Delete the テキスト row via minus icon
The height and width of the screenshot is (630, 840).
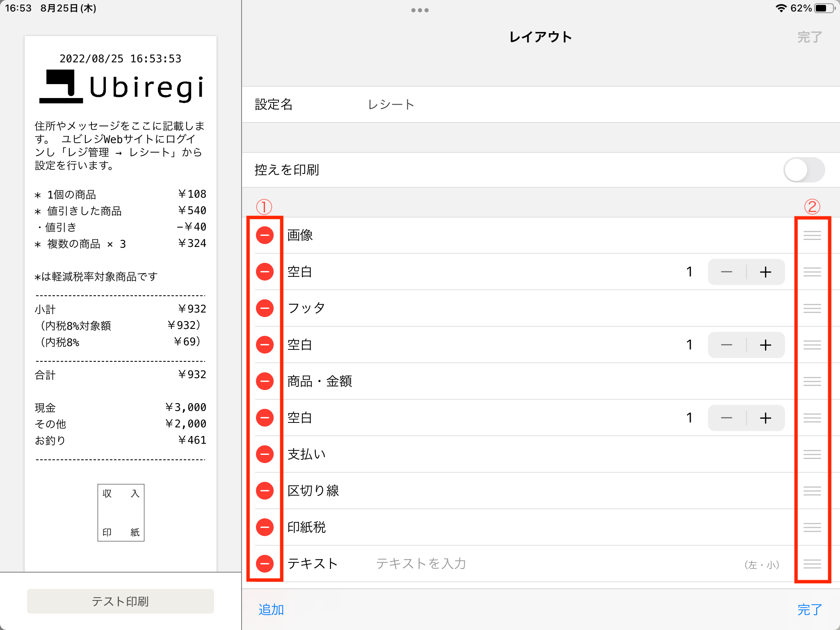click(265, 564)
